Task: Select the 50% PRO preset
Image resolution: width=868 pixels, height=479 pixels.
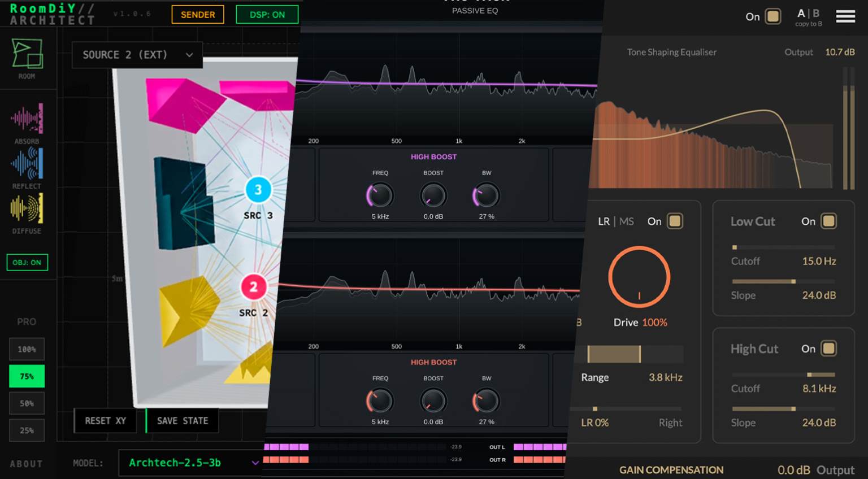Action: [27, 403]
